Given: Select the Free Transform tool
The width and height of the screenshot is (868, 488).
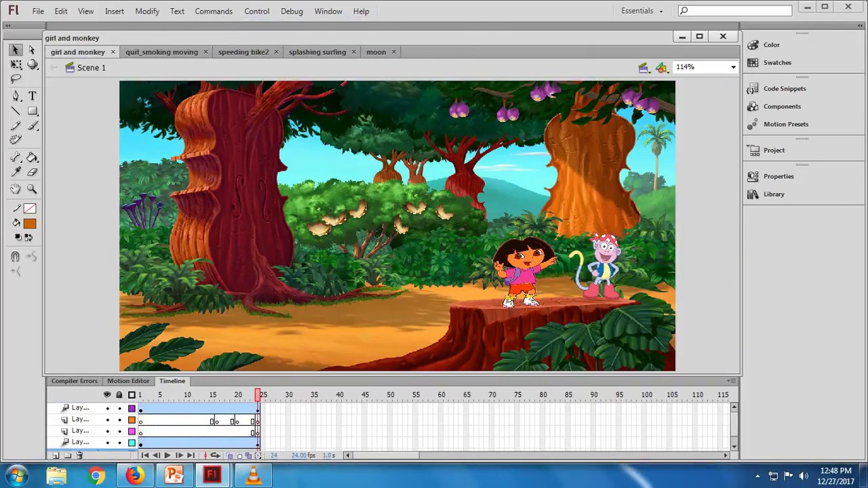Looking at the screenshot, I should coord(15,64).
